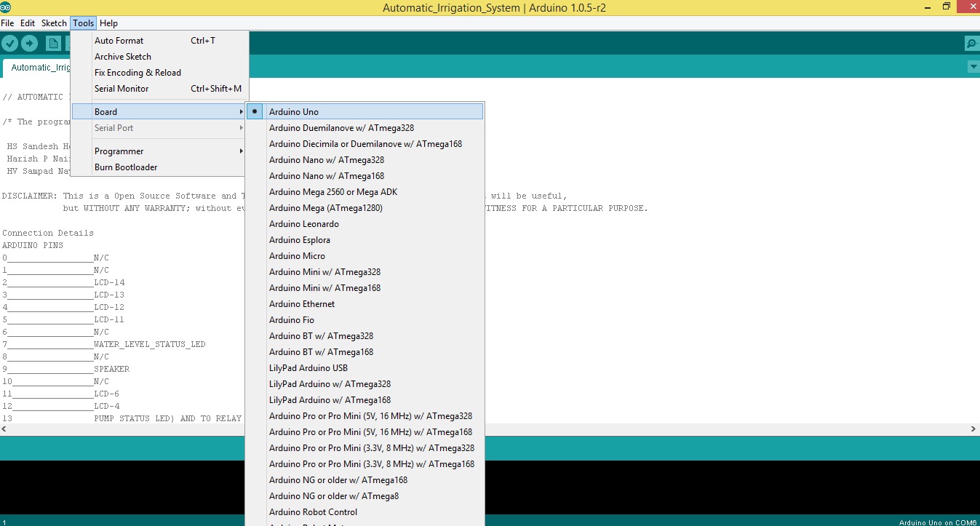Click the DISCLAIMER text line
Image resolution: width=980 pixels, height=526 pixels.
[x=122, y=196]
